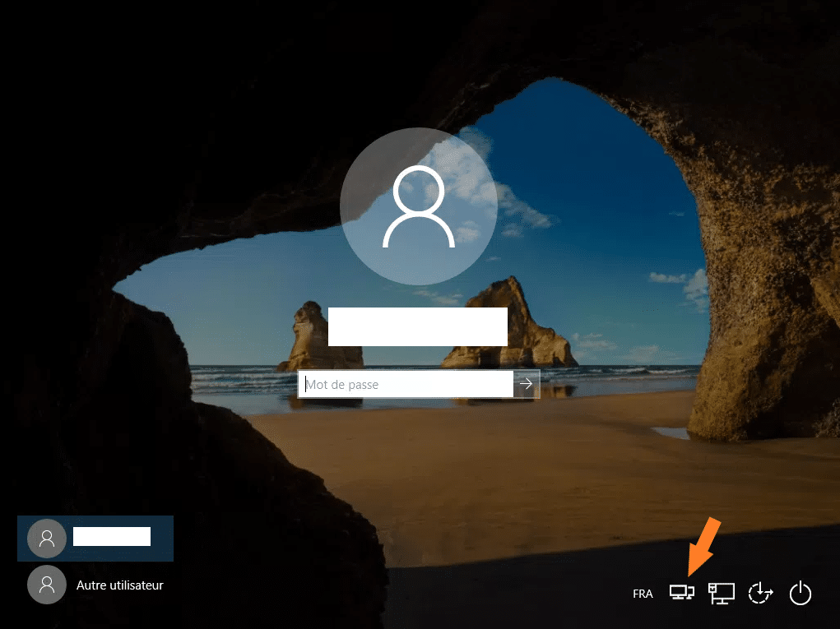Viewport: 840px width, 629px height.
Task: Open the network connection icon
Action: (721, 593)
